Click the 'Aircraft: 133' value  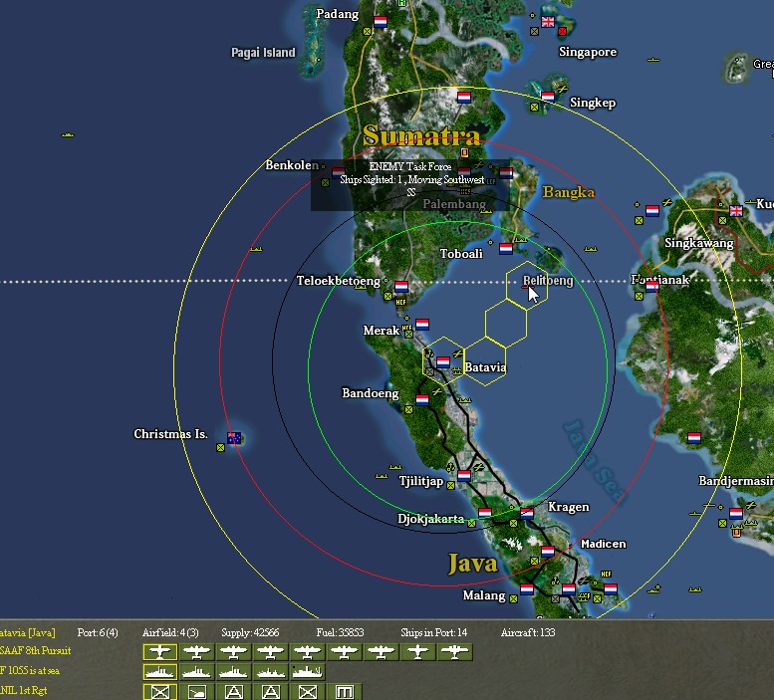(x=528, y=632)
